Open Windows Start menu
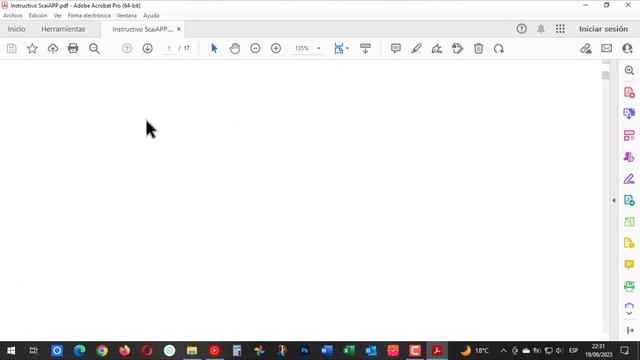 (11, 351)
